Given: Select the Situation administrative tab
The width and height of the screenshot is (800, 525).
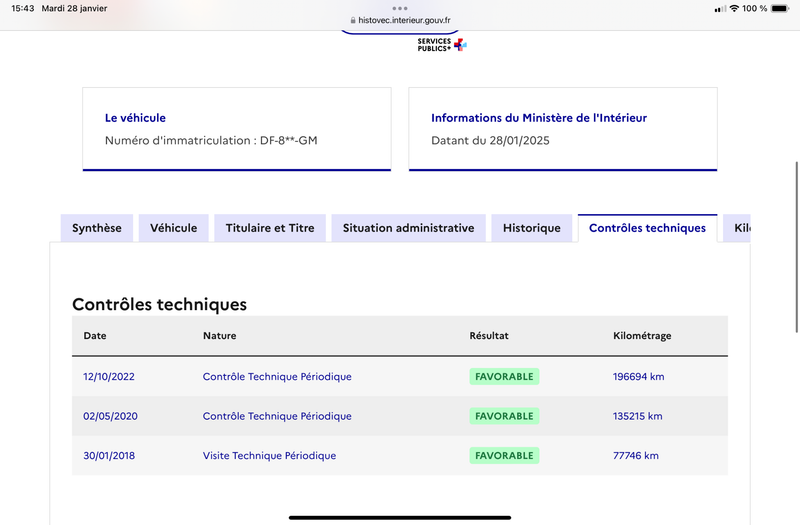Looking at the screenshot, I should (409, 228).
